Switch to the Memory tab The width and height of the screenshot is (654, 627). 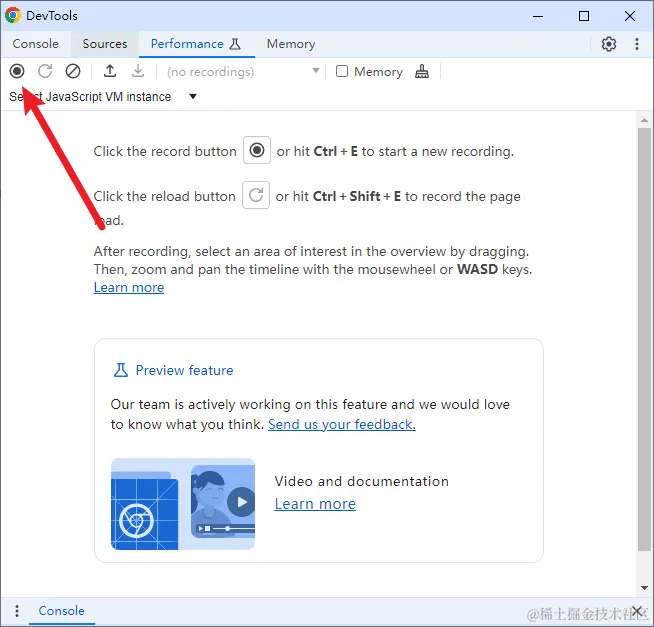pos(291,44)
